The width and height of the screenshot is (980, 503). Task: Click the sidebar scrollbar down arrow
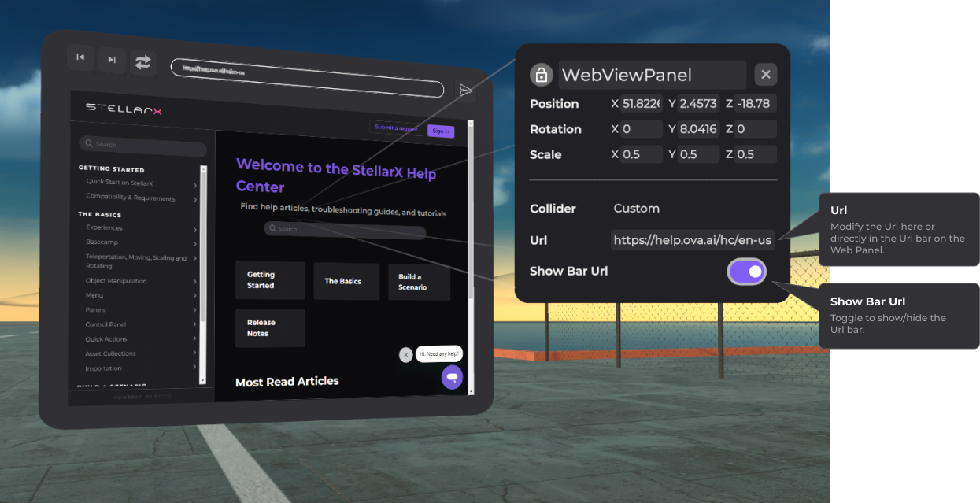tap(203, 379)
